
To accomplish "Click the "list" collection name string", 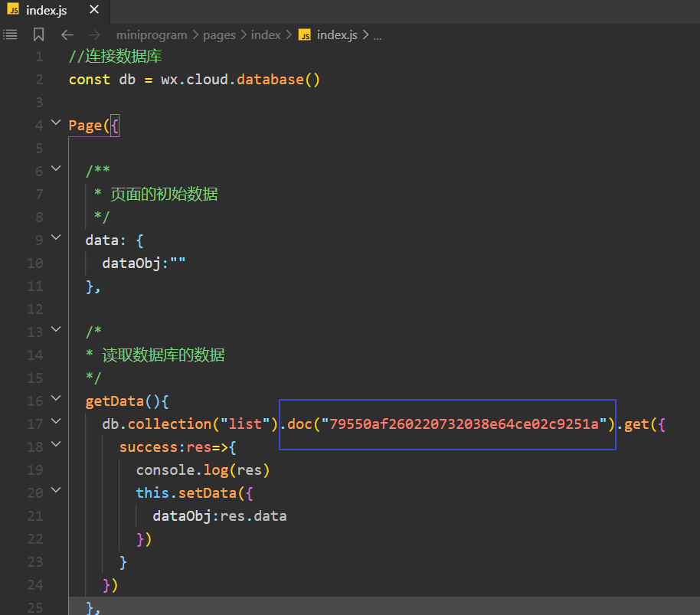I will tap(245, 424).
